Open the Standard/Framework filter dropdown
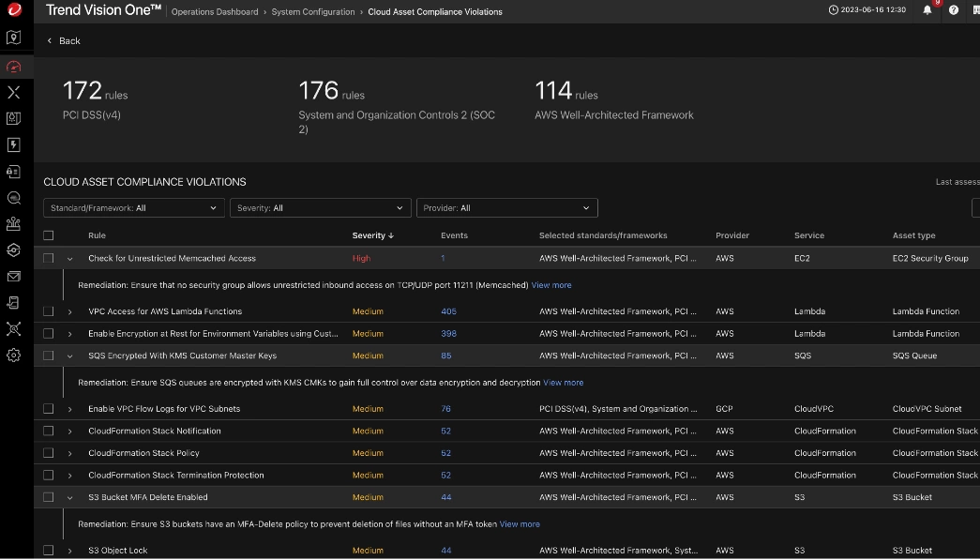Image resolution: width=980 pixels, height=560 pixels. (x=134, y=208)
